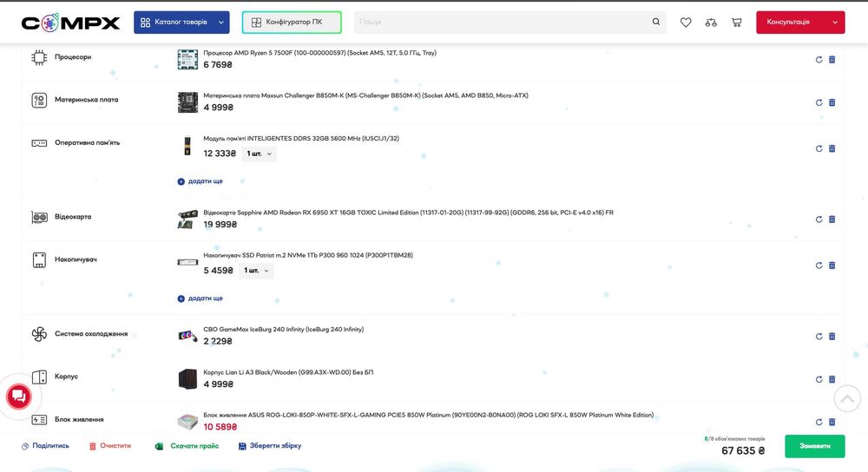Replace the Lian Li A3 case

[x=819, y=379]
